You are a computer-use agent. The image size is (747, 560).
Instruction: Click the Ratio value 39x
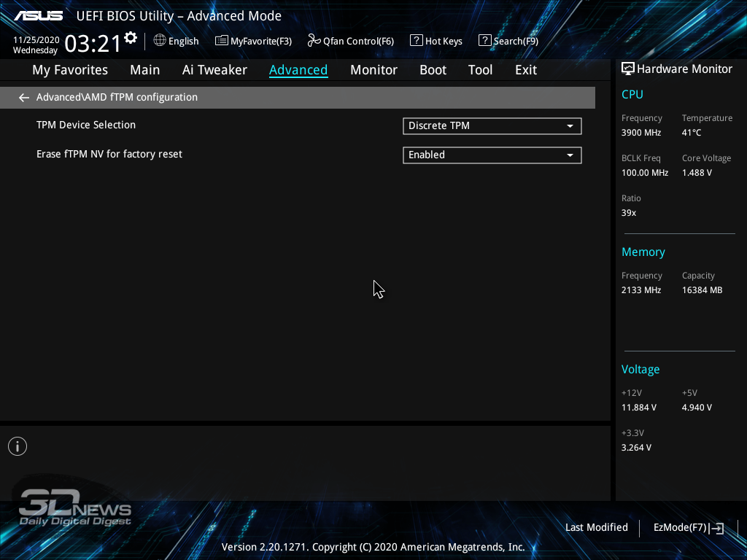(629, 213)
